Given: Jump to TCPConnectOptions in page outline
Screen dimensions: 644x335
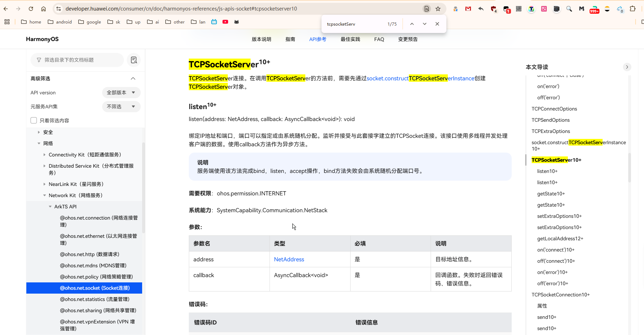Looking at the screenshot, I should click(x=554, y=109).
